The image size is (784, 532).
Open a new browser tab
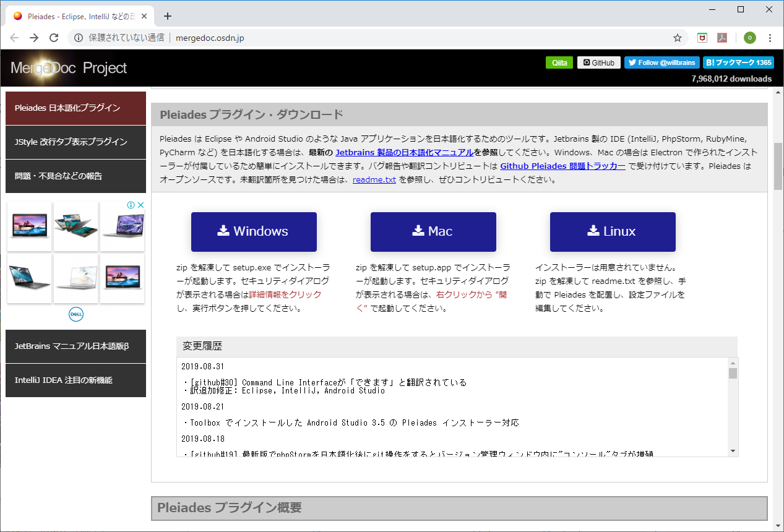[x=168, y=16]
